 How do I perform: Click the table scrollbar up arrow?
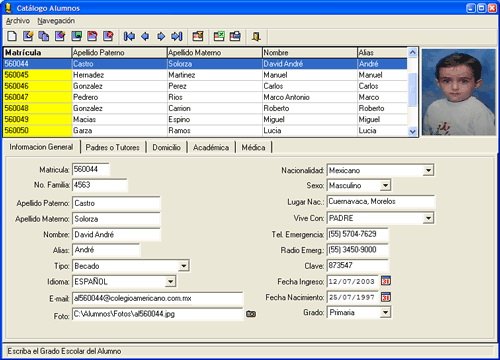pyautogui.click(x=412, y=52)
